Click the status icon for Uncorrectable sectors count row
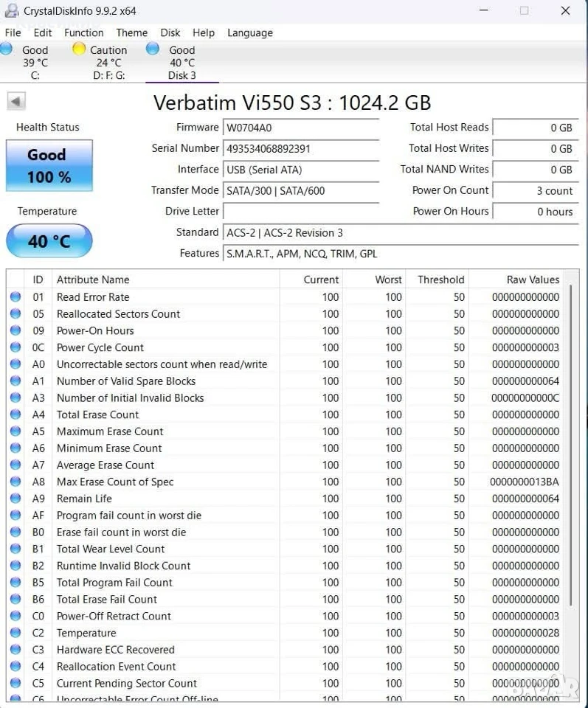588x708 pixels. 15,364
